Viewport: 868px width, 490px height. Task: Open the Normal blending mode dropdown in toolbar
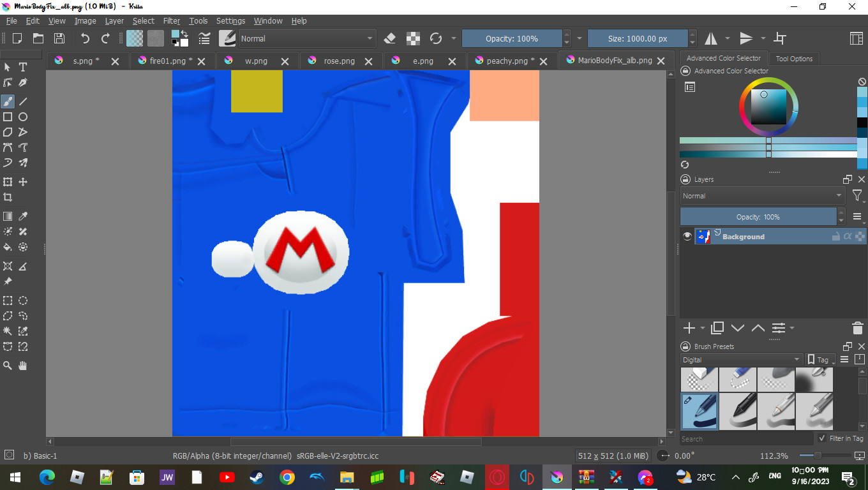[306, 38]
